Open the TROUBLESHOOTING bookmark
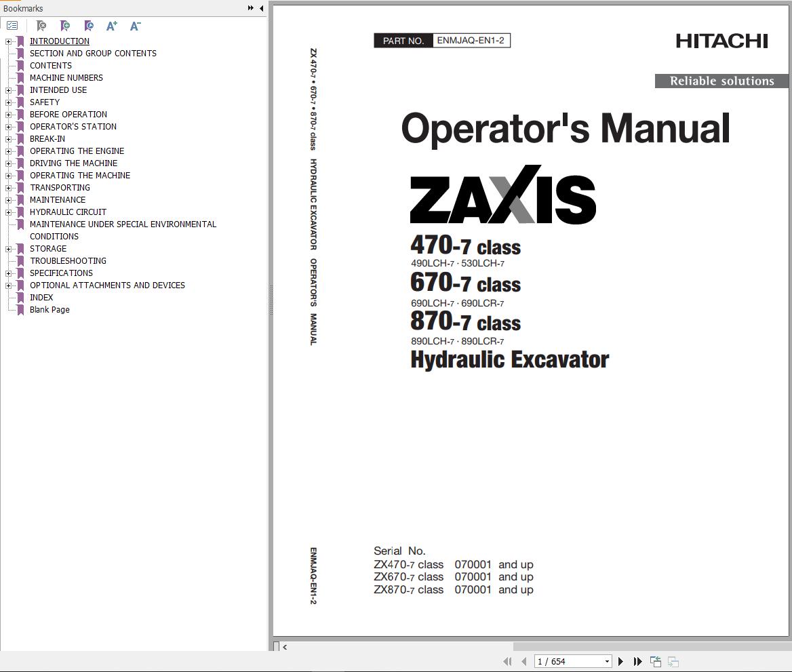 click(68, 260)
